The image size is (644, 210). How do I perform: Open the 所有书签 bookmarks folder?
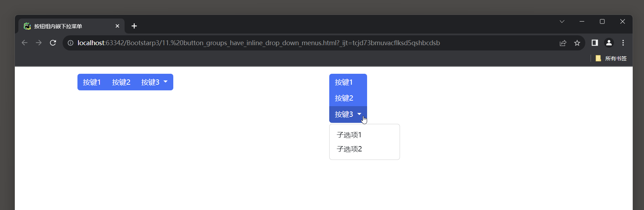(x=611, y=58)
